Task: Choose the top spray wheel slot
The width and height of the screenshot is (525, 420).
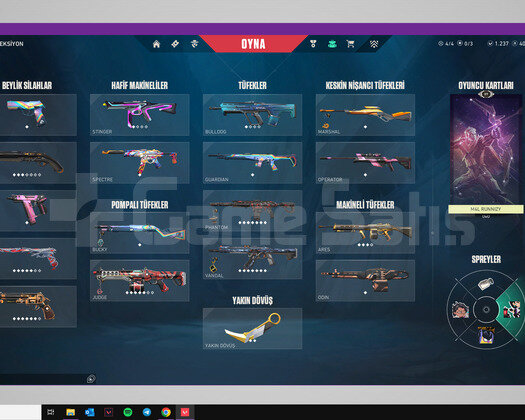Action: coord(486,284)
